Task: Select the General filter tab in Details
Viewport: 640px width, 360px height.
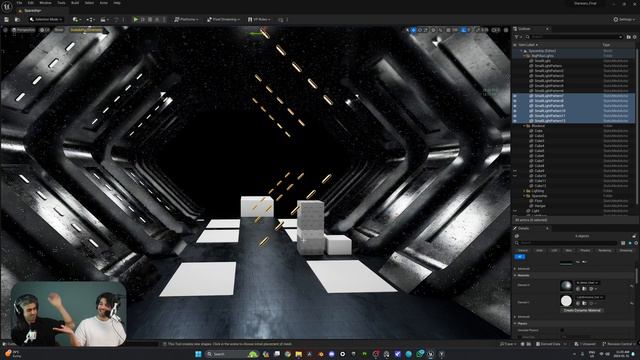Action: (522, 250)
